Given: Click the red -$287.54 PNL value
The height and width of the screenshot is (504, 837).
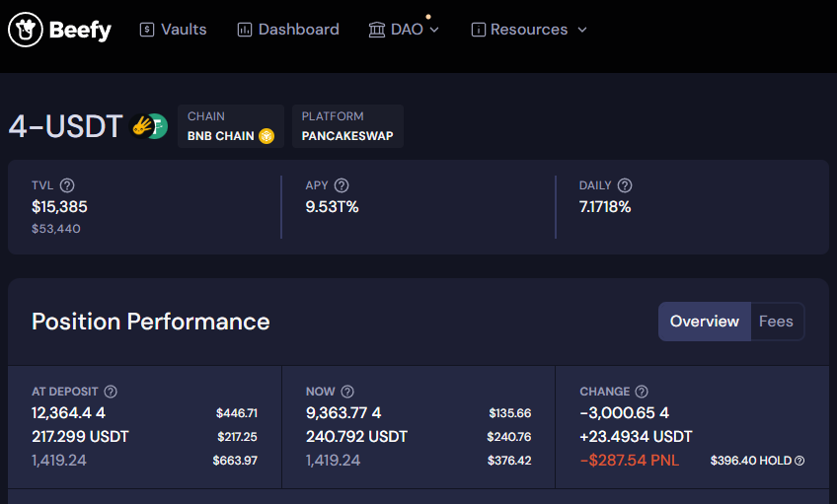Looking at the screenshot, I should [630, 461].
